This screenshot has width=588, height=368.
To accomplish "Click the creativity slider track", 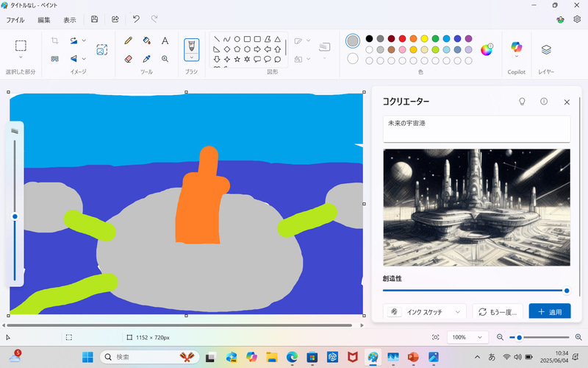I will pyautogui.click(x=476, y=290).
